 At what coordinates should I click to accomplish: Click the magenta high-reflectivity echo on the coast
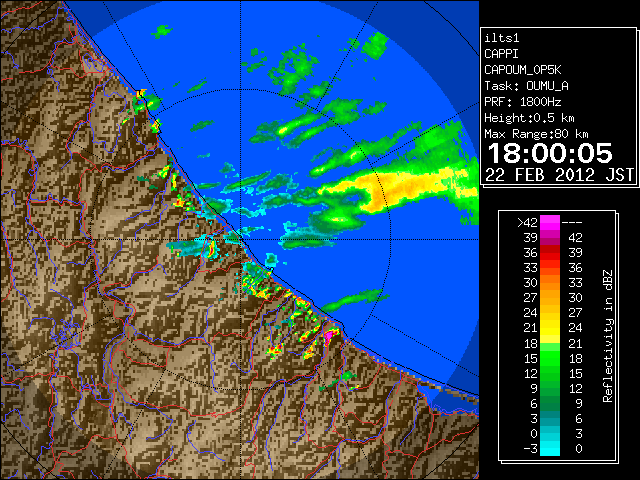pos(329,337)
